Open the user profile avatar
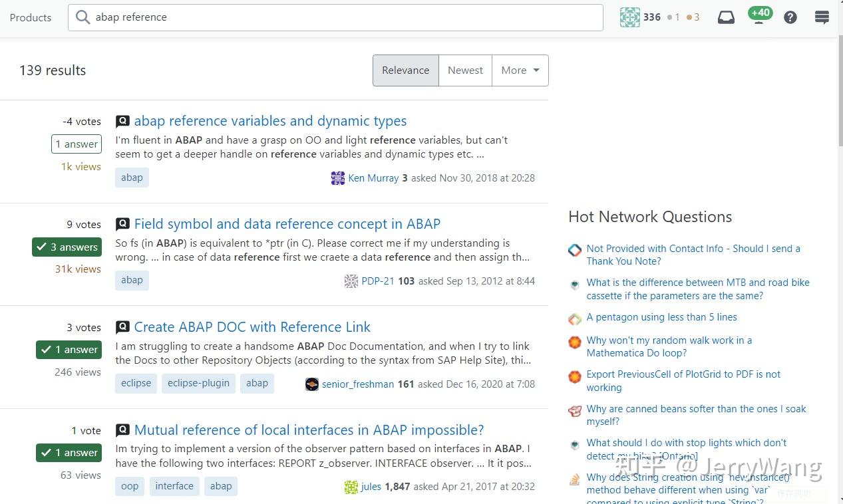 click(x=629, y=17)
